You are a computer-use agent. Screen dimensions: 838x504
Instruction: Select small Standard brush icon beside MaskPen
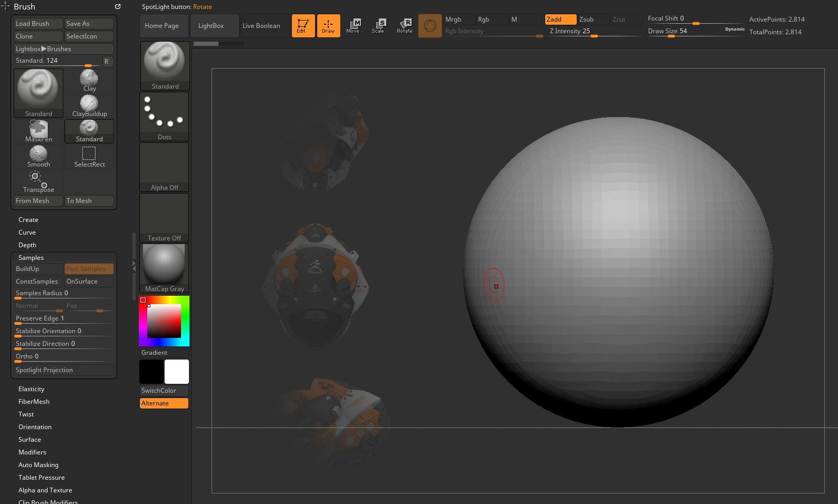[x=89, y=131]
